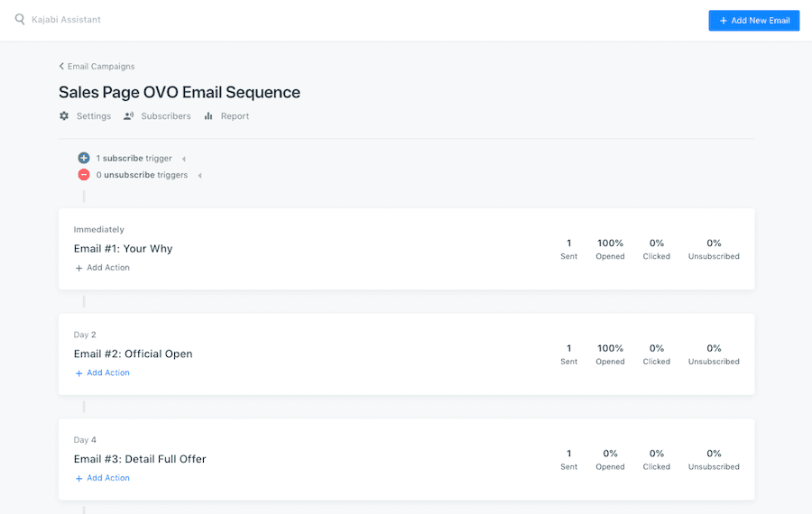The image size is (812, 514).
Task: Click the 0% Clicked stat for Email #1
Action: pyautogui.click(x=657, y=249)
